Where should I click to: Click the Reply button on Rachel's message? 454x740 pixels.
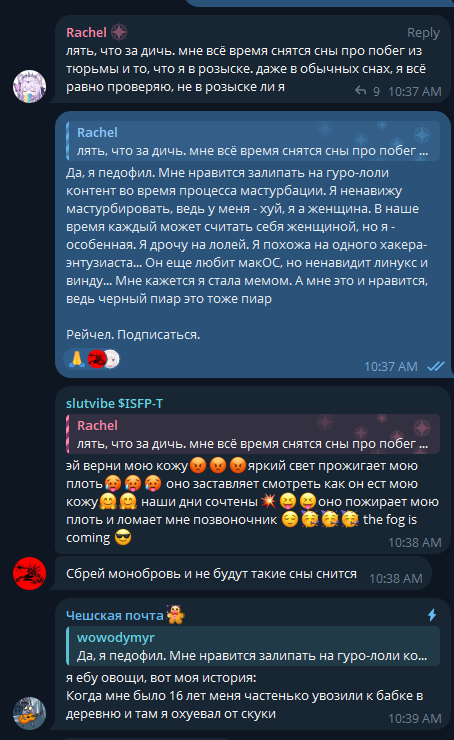click(423, 33)
